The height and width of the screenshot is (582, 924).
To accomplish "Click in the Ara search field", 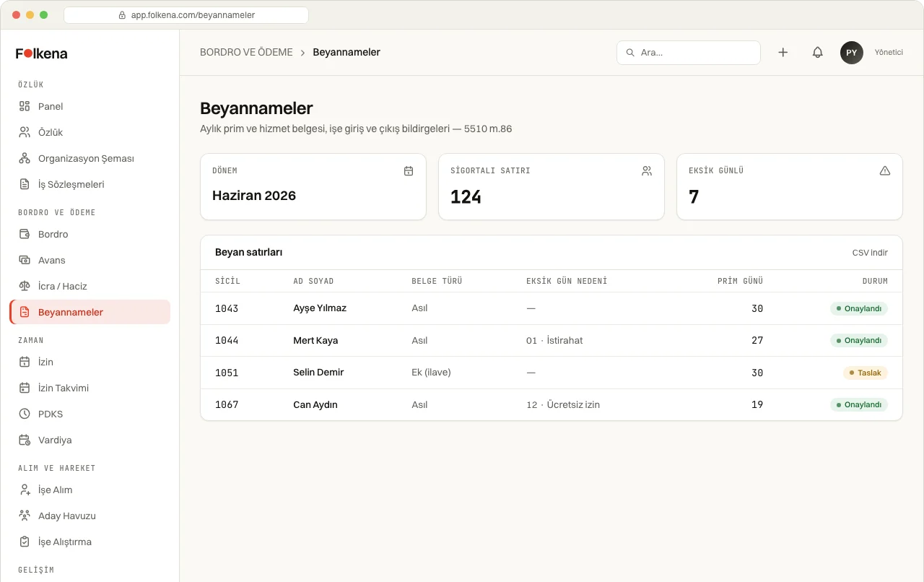I will (689, 53).
